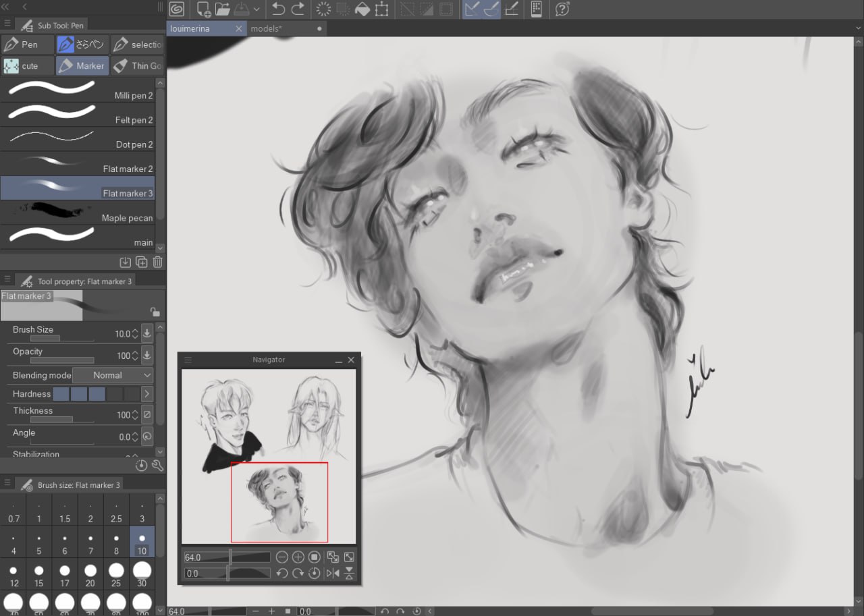Select the さらペン sub tool group
Viewport: 864px width, 616px height.
coord(82,45)
